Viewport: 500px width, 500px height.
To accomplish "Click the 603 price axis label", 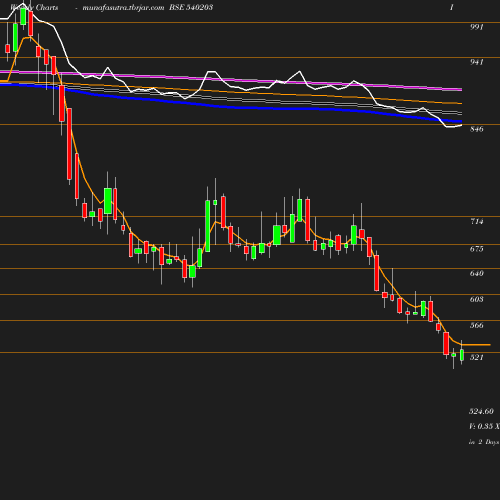I will click(476, 299).
